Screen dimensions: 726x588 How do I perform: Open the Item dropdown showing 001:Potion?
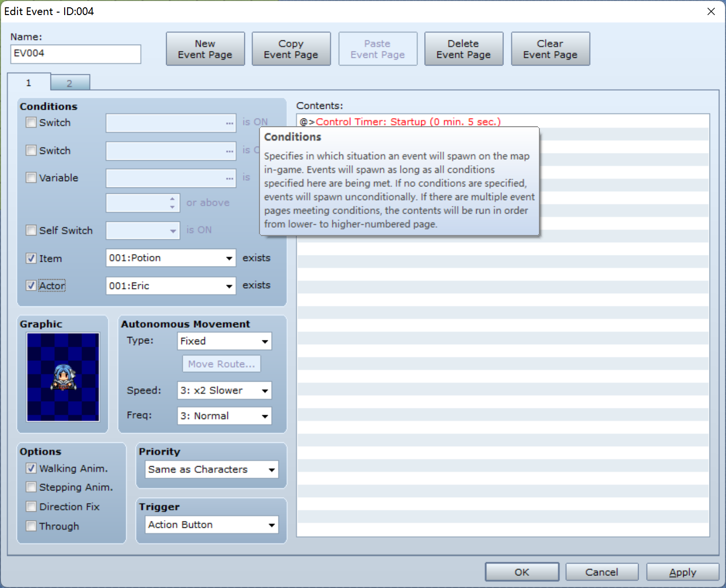coord(171,258)
